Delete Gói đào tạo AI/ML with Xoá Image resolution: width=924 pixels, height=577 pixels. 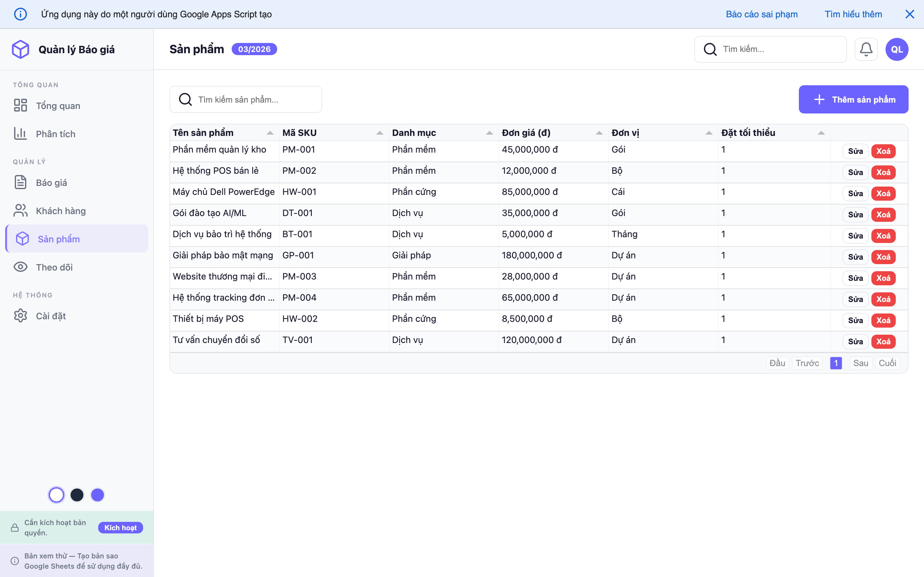pyautogui.click(x=883, y=214)
